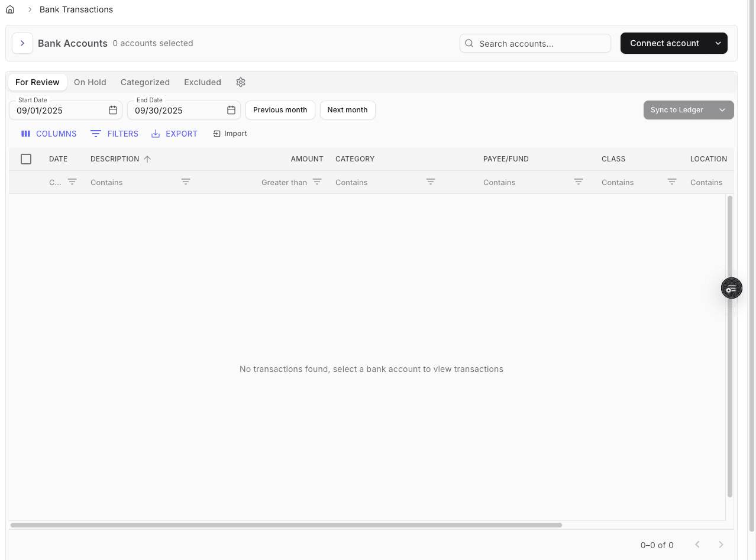Click the Export download icon
The height and width of the screenshot is (560, 756).
click(x=155, y=134)
